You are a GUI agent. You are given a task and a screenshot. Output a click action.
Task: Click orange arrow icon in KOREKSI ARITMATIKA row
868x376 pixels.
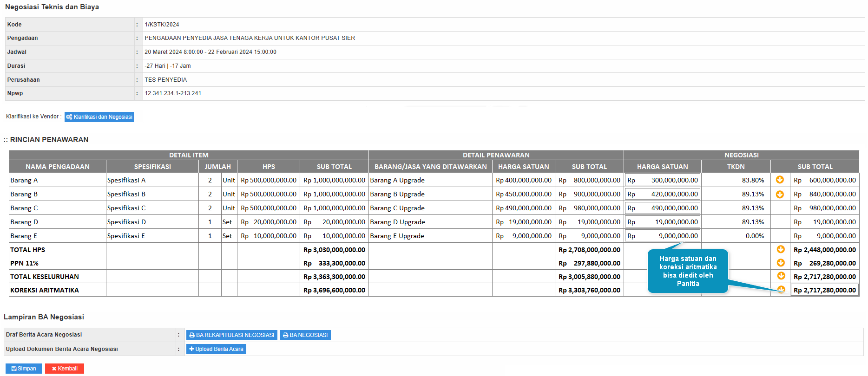pos(781,290)
